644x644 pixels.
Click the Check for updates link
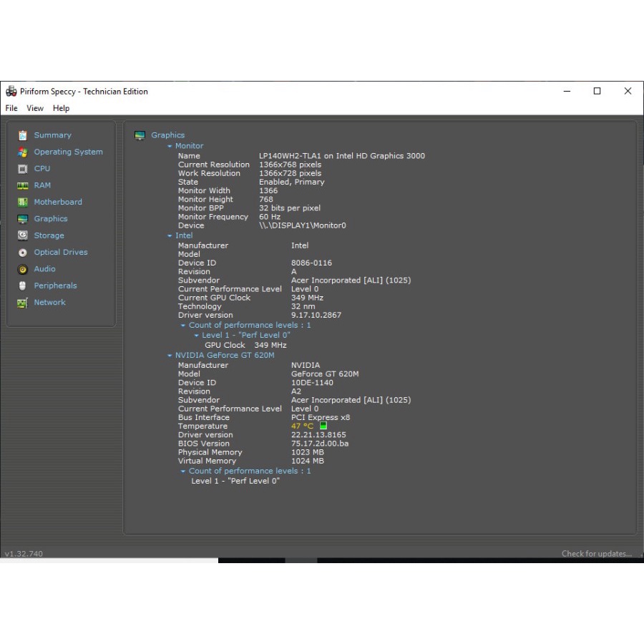pyautogui.click(x=596, y=554)
